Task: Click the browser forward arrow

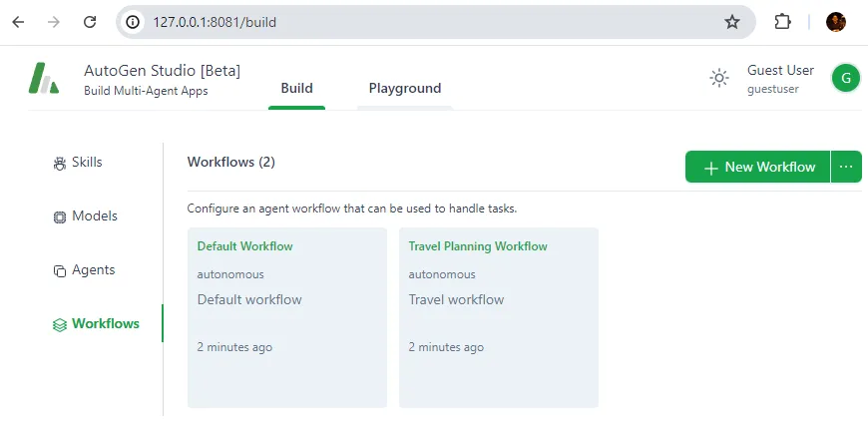Action: tap(54, 22)
